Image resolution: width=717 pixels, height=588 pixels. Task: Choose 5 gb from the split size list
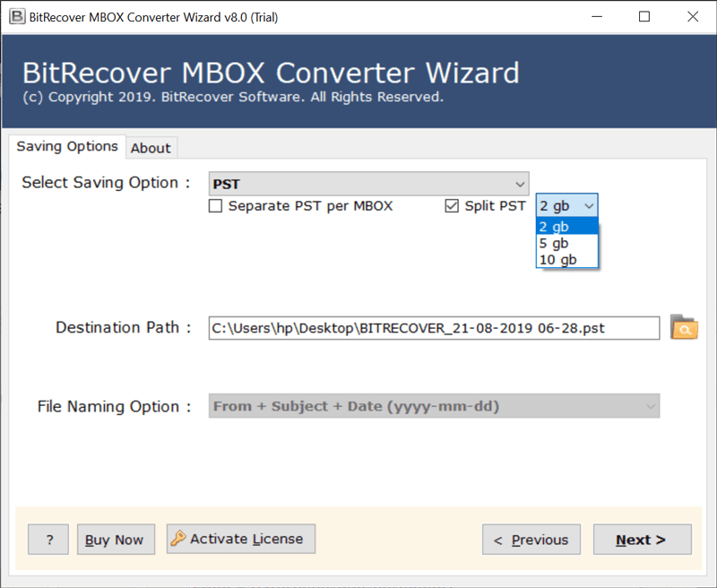point(566,243)
